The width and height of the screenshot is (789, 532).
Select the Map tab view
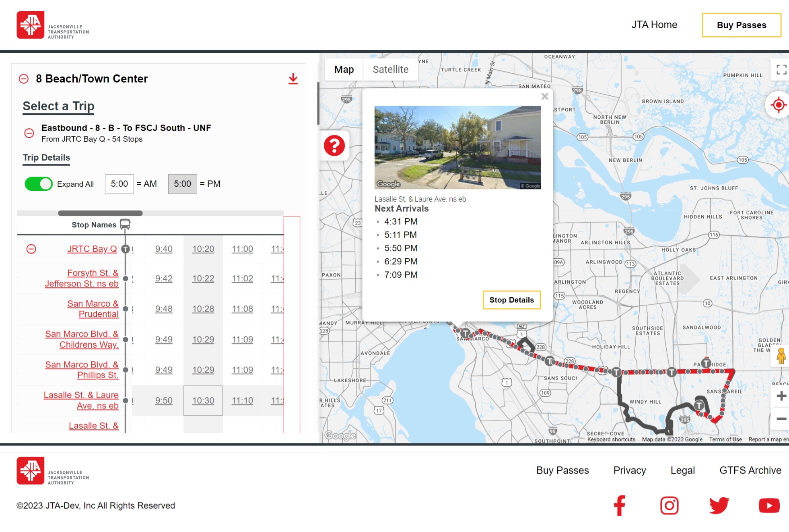click(344, 70)
